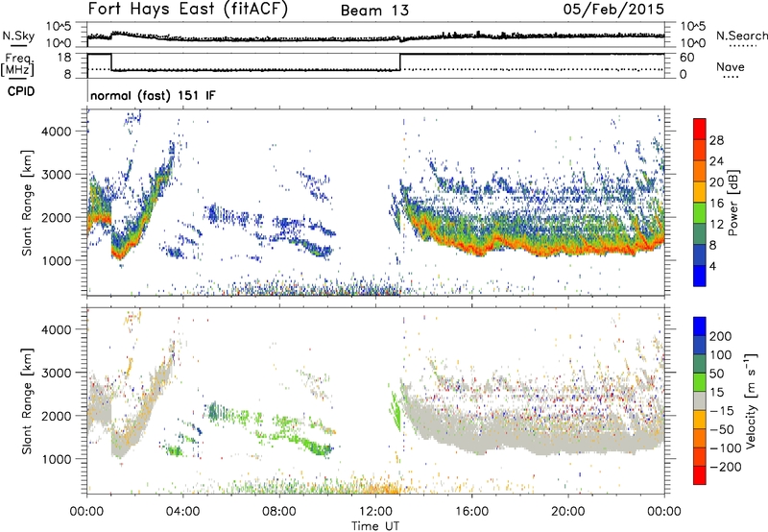Image resolution: width=768 pixels, height=532 pixels.
Task: Click the red bottom of velocity colorbar
Action: [700, 475]
